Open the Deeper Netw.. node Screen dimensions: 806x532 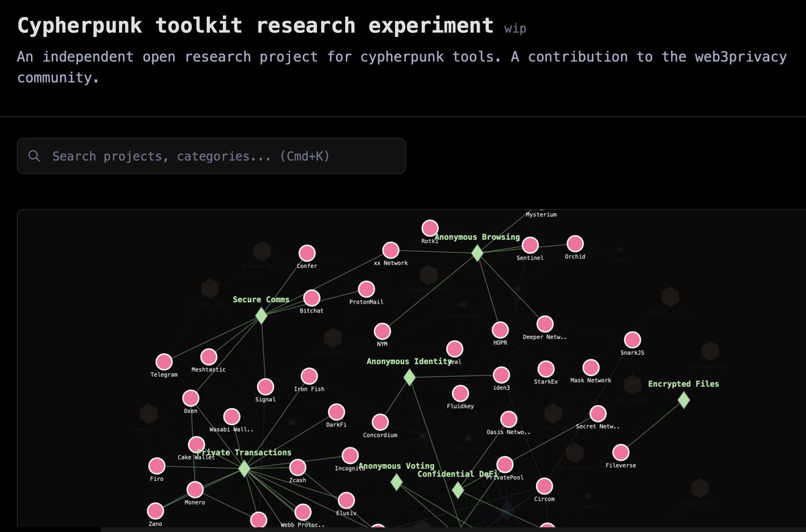[x=545, y=324]
